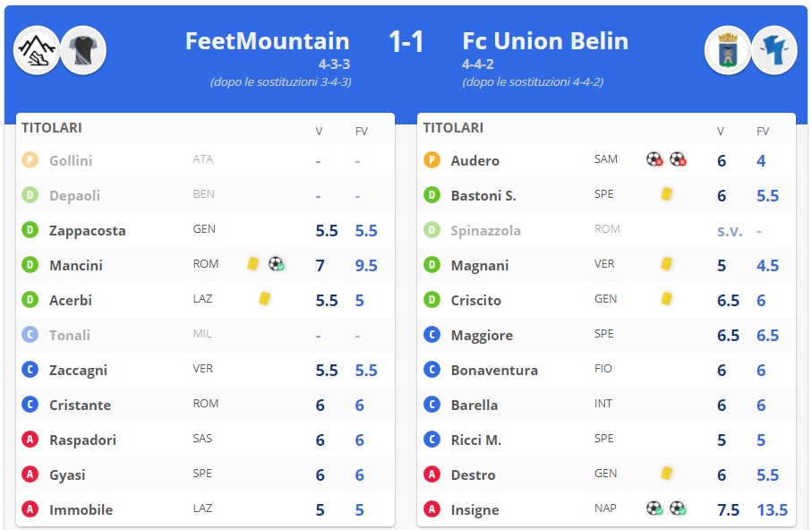Click the attacker role badge beside Immobile

tap(30, 509)
